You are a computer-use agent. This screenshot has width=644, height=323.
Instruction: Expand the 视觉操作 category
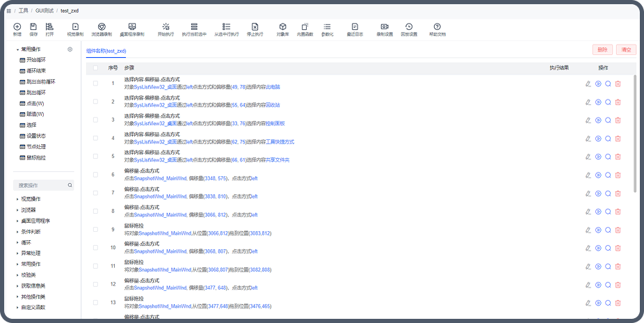coord(31,199)
